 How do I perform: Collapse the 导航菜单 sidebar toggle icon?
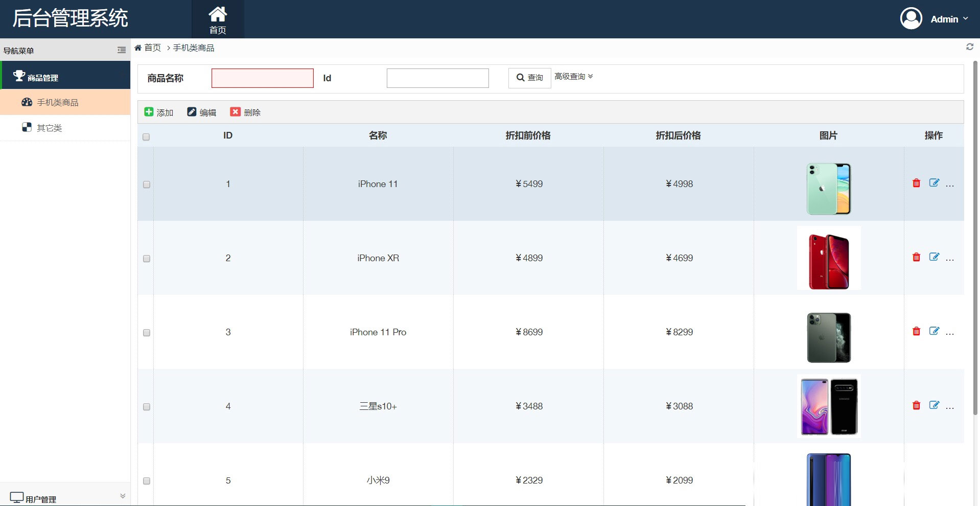tap(122, 50)
